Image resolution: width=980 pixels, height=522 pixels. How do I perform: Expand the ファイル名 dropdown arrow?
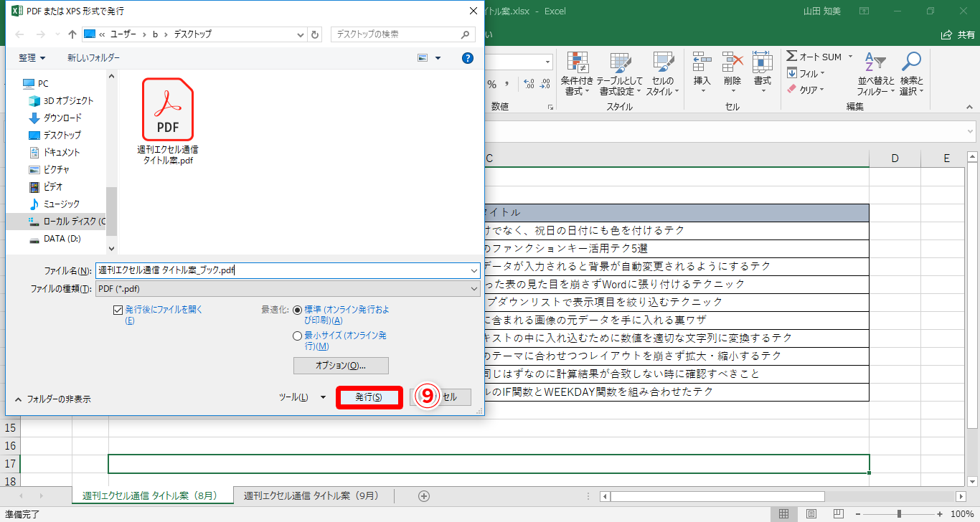474,270
